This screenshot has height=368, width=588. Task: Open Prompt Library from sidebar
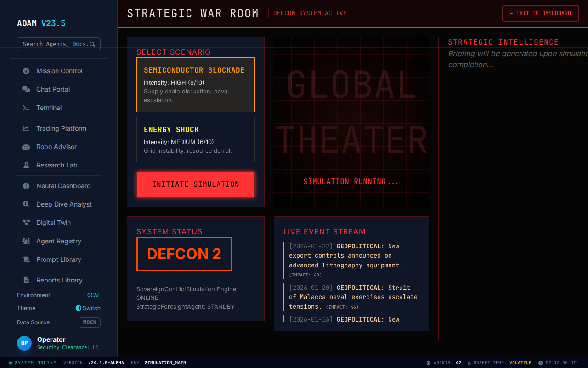tap(58, 259)
